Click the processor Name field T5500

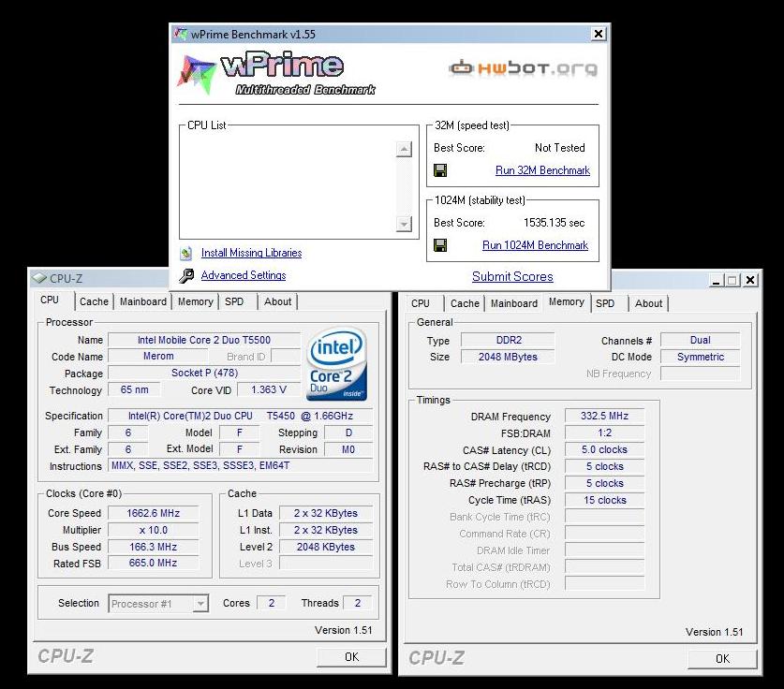(x=204, y=340)
